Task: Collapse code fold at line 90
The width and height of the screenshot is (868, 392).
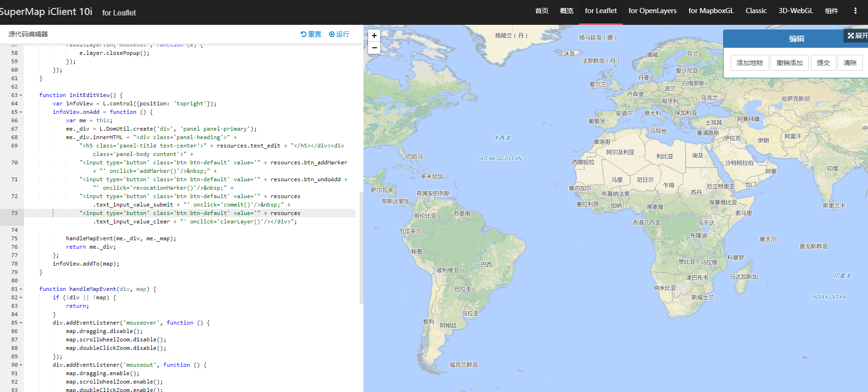Action: coord(21,365)
